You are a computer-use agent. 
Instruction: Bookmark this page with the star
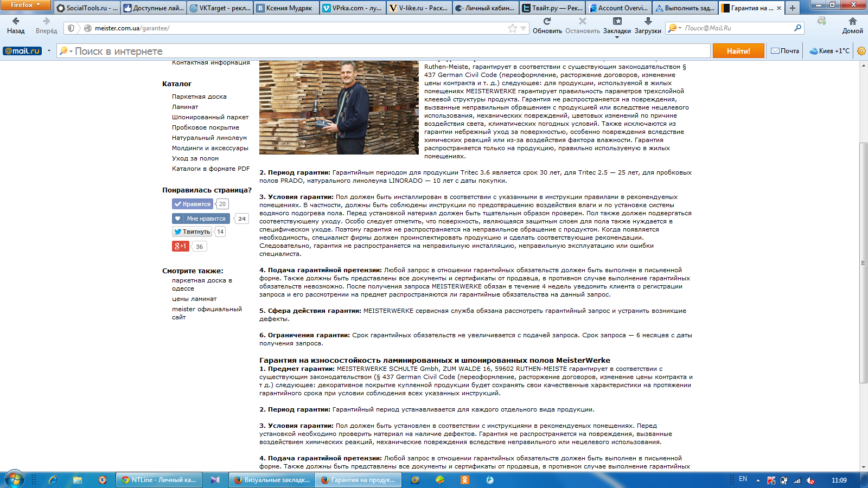513,28
